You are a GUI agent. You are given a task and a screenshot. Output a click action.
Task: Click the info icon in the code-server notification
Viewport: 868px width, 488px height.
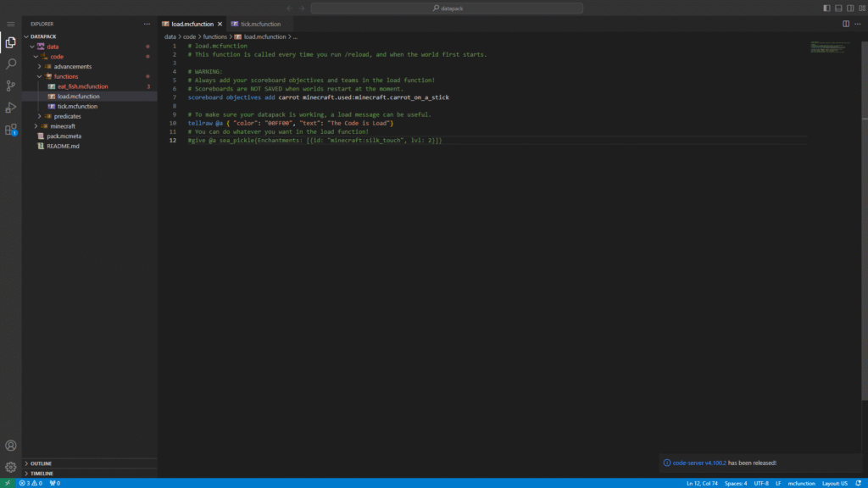pos(667,463)
